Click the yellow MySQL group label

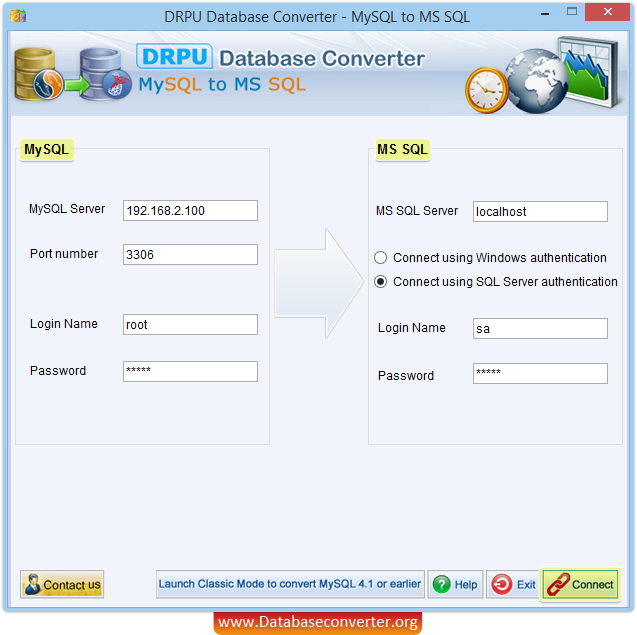point(47,150)
